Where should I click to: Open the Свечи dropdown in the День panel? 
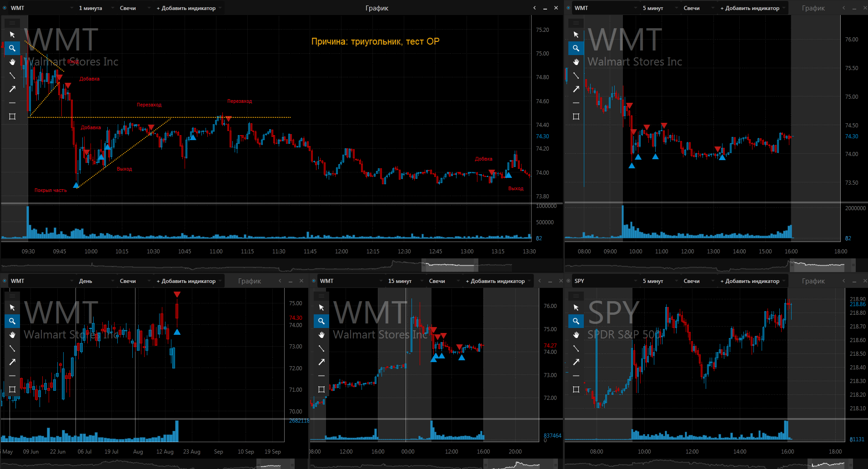pyautogui.click(x=135, y=281)
